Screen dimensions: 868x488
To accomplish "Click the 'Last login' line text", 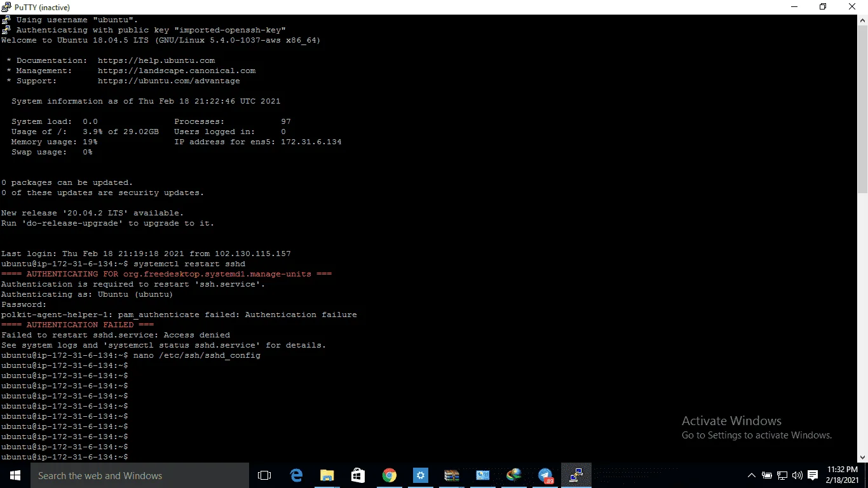I will pyautogui.click(x=146, y=254).
